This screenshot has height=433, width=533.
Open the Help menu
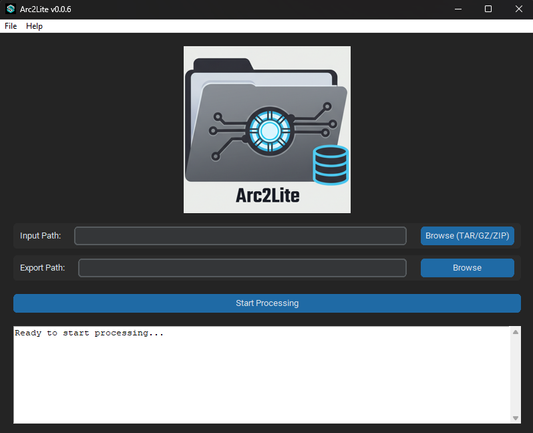(x=34, y=26)
